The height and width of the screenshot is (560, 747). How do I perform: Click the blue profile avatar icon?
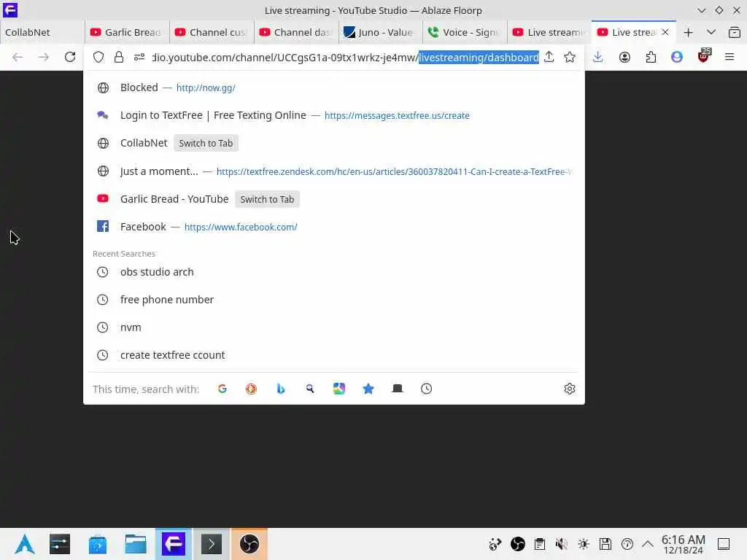click(x=677, y=57)
